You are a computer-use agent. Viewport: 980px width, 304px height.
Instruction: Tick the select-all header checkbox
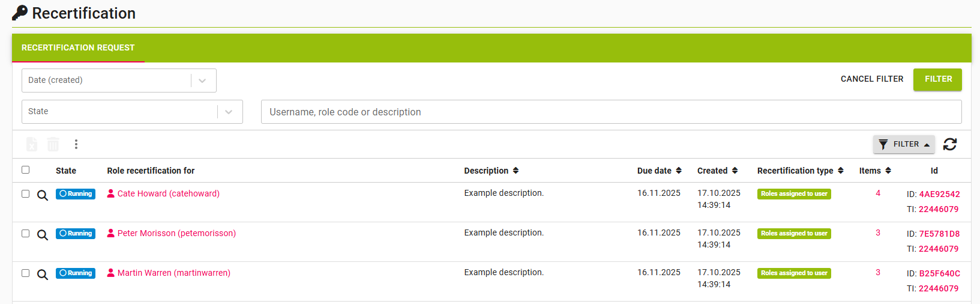(x=26, y=170)
